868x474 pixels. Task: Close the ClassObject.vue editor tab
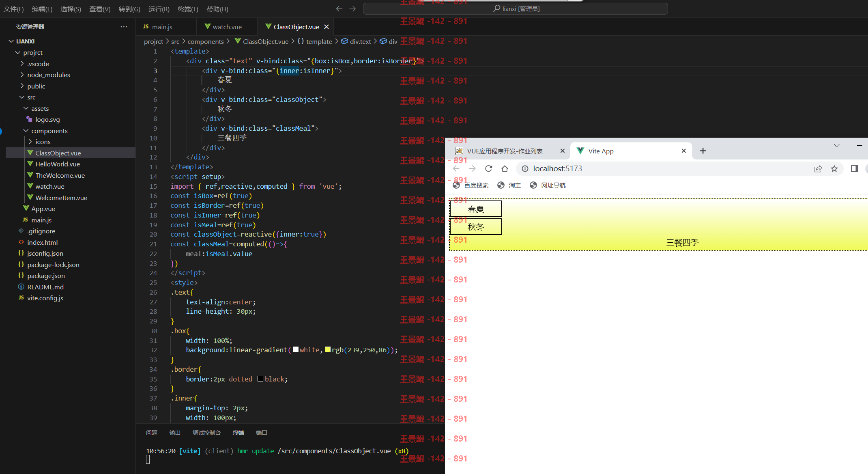pos(327,27)
